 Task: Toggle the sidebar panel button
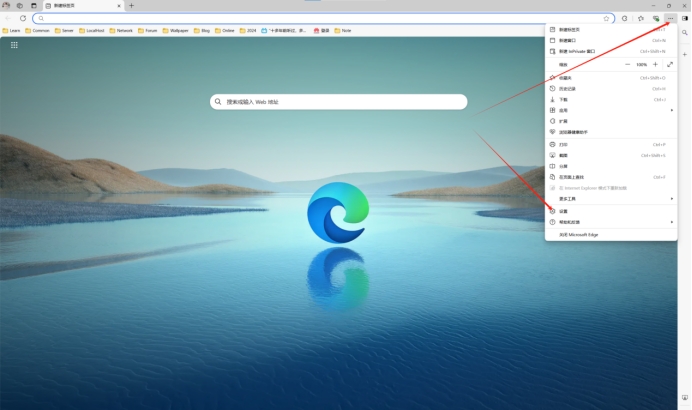(x=685, y=18)
